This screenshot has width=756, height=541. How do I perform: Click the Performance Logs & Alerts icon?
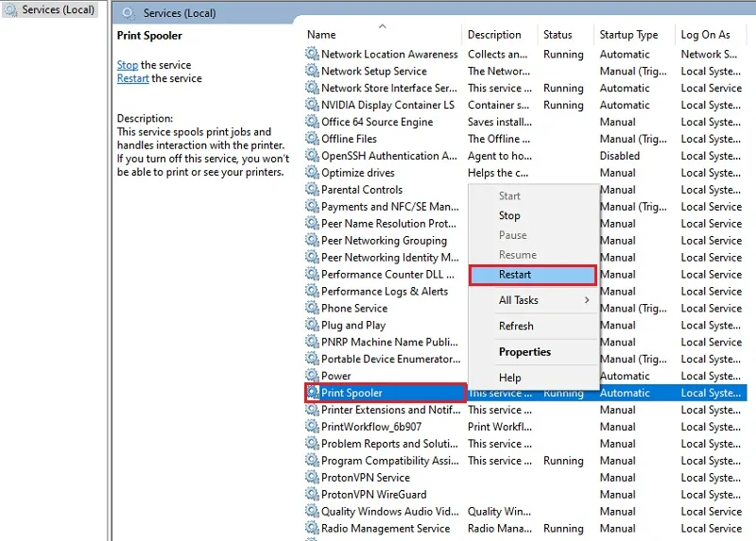click(x=312, y=291)
